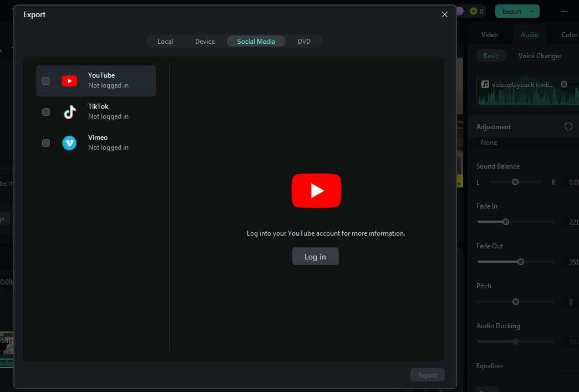The width and height of the screenshot is (579, 392).
Task: Adjust the Pitch slider
Action: tap(515, 302)
